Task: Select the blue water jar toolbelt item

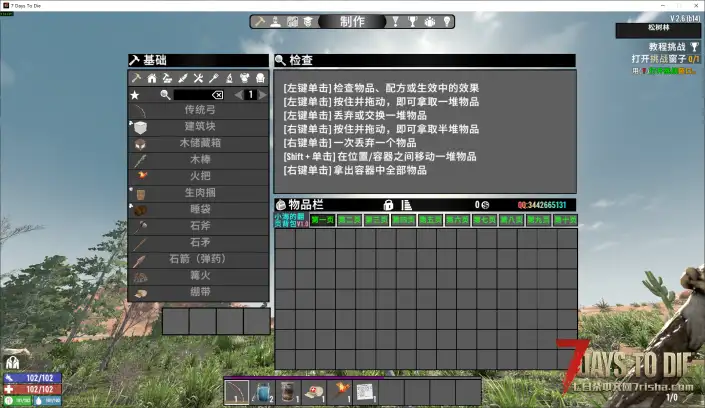Action: [263, 392]
